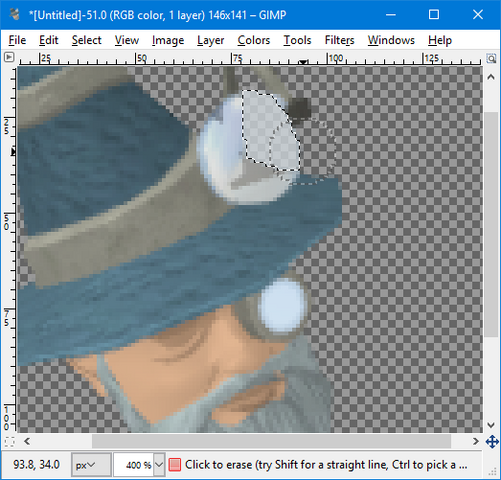Open the zoom level dropdown arrow

point(159,465)
